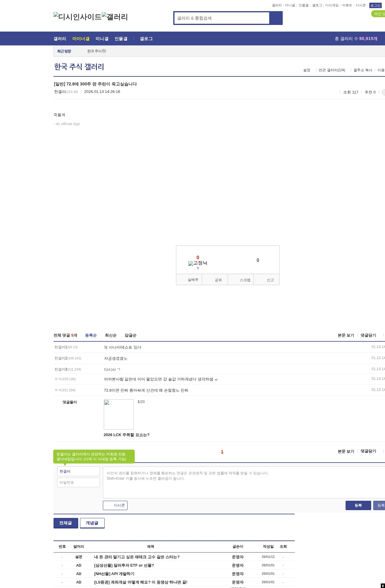The height and width of the screenshot is (588, 385).
Task: Click comment starting with 72.8이면 진짜
Action: pyautogui.click(x=146, y=390)
